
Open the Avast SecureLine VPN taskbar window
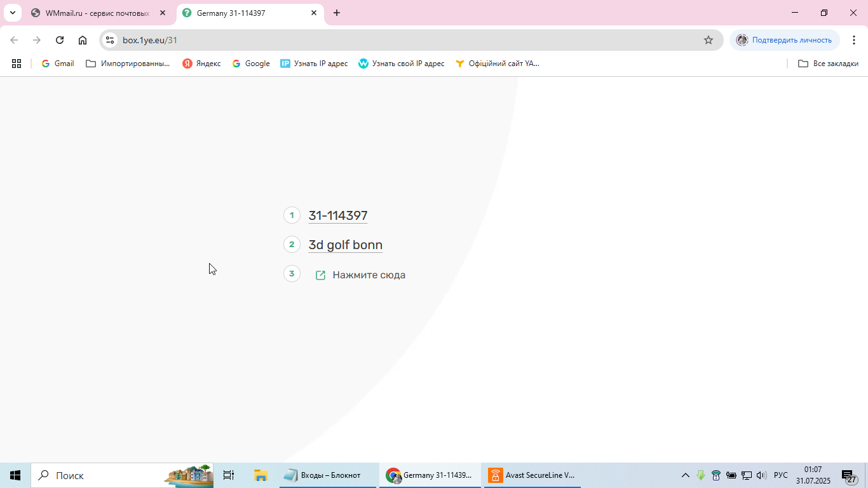click(532, 475)
